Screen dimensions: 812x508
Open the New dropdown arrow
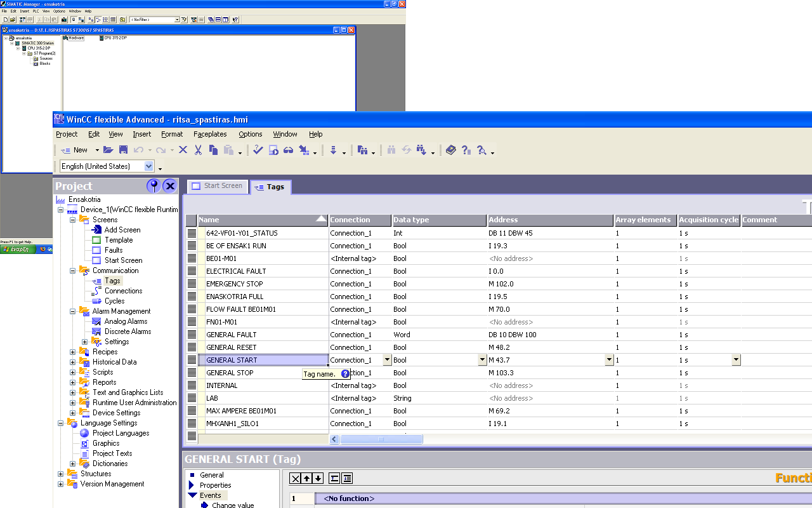coord(97,150)
